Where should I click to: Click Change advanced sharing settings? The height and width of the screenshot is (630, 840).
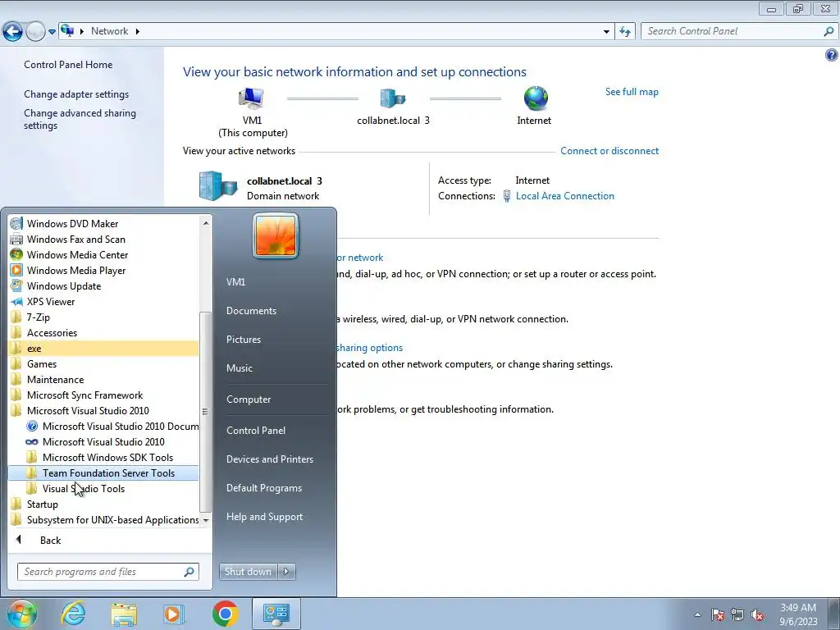pyautogui.click(x=80, y=119)
